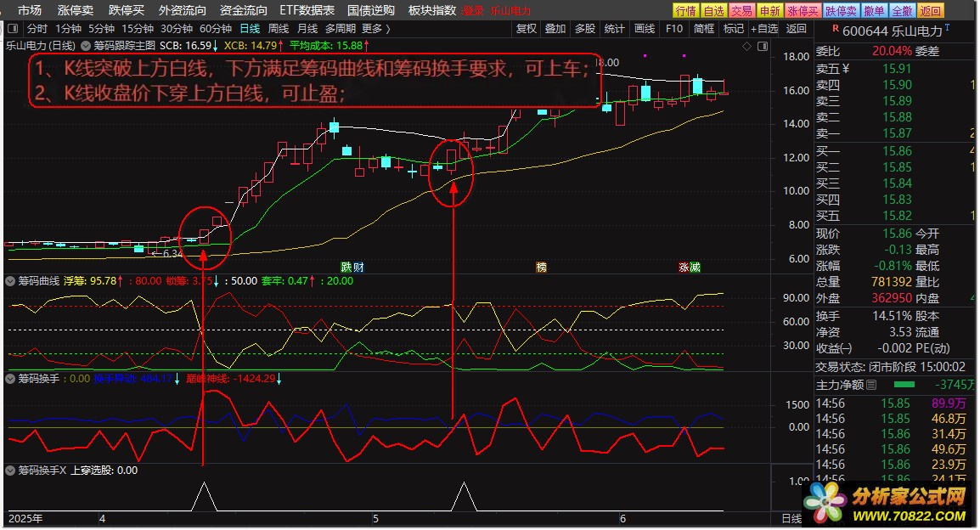Select the 画线 drawing tool

(645, 29)
